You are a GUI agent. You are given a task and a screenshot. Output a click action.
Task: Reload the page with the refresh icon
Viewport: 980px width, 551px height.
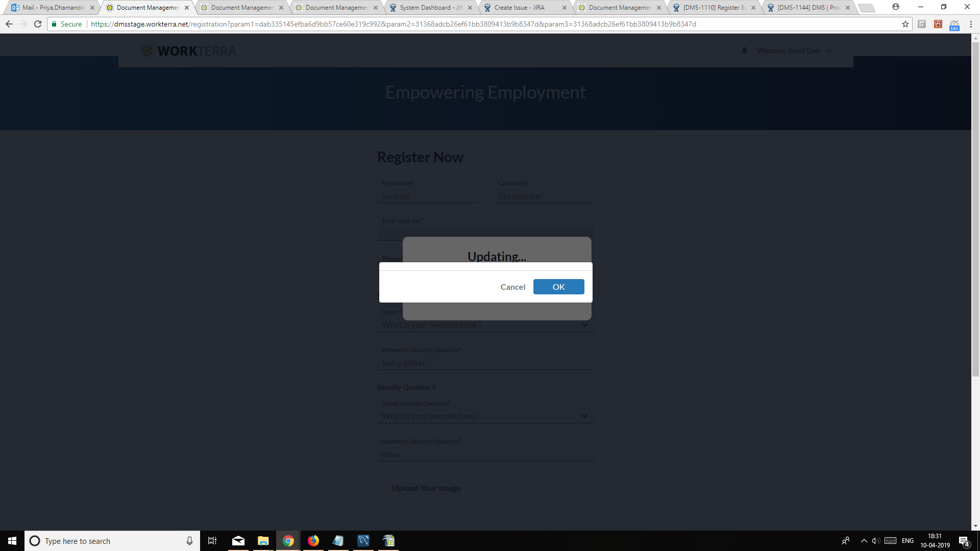pyautogui.click(x=37, y=23)
